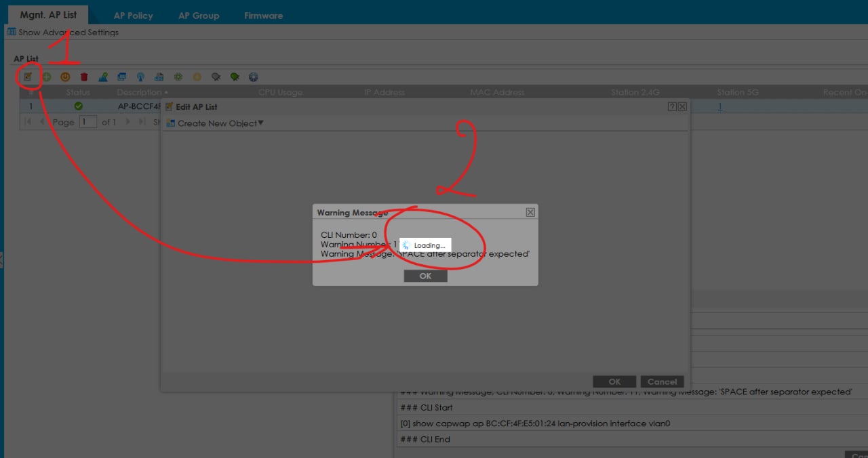Click the blue ring toolbar icon
Viewport: 868px width, 458px height.
(x=253, y=77)
